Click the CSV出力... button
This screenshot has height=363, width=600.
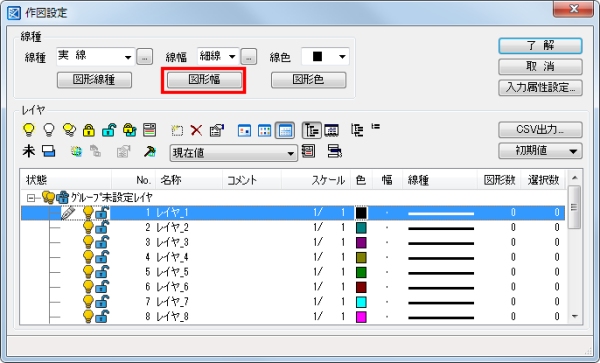pos(540,130)
